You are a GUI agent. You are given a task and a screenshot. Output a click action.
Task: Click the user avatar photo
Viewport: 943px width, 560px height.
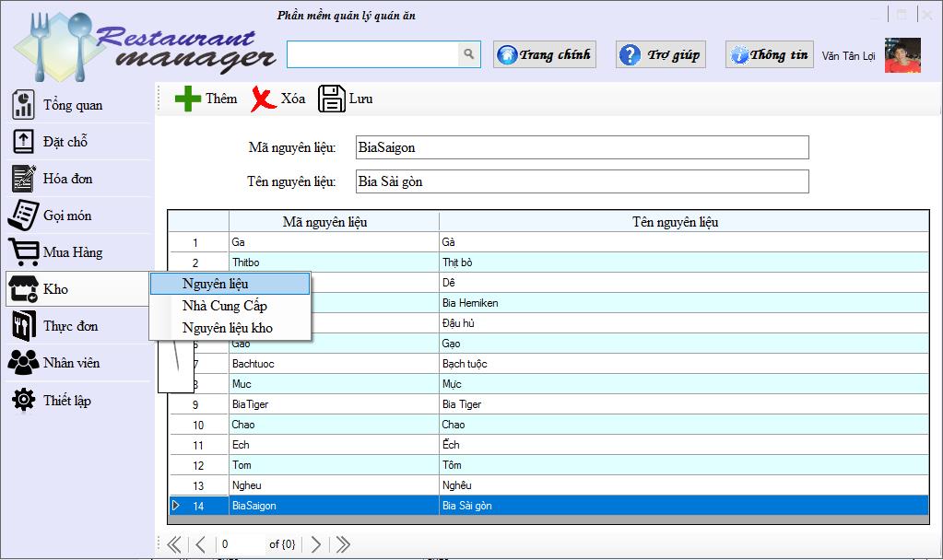[902, 55]
